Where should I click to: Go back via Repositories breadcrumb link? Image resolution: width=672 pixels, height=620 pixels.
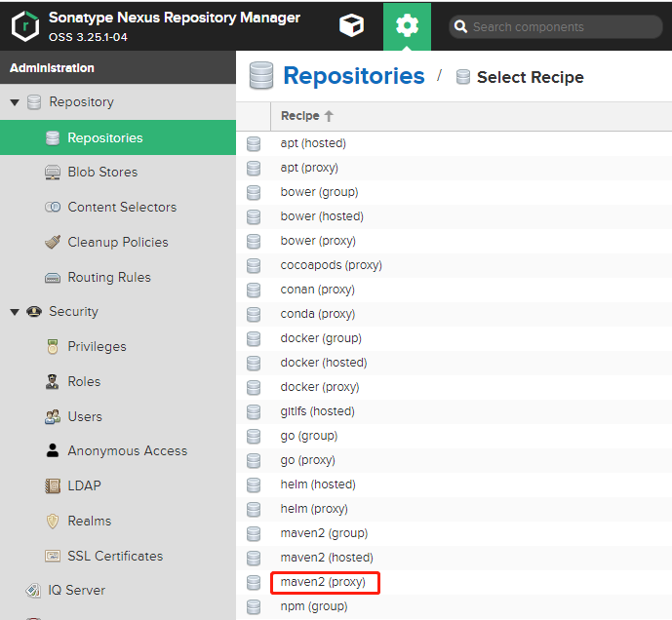click(353, 76)
